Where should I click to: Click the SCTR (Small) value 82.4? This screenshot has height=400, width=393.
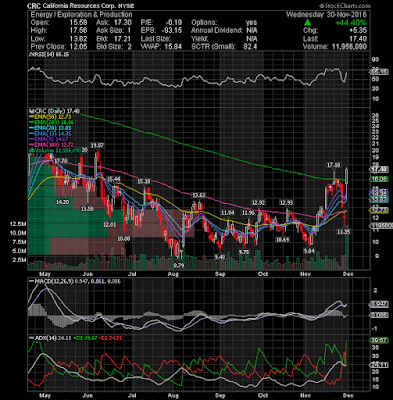(x=250, y=47)
